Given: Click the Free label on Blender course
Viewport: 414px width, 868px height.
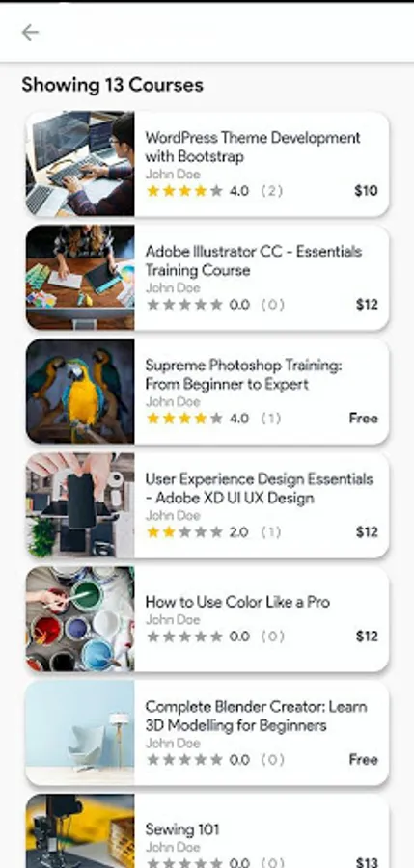Looking at the screenshot, I should (x=364, y=760).
